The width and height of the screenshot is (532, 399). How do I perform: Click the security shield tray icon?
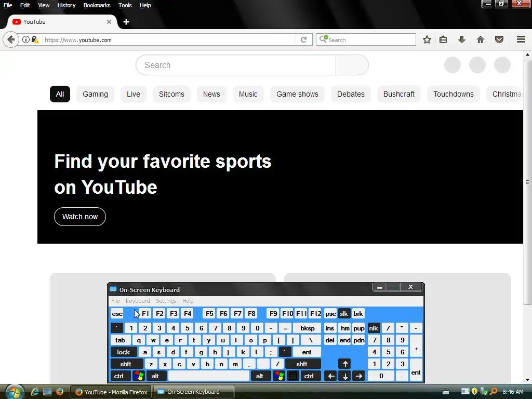point(474,392)
